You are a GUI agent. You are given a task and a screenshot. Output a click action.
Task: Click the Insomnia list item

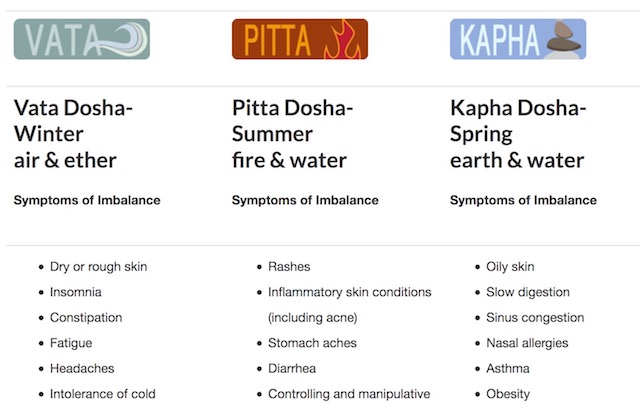click(x=76, y=292)
